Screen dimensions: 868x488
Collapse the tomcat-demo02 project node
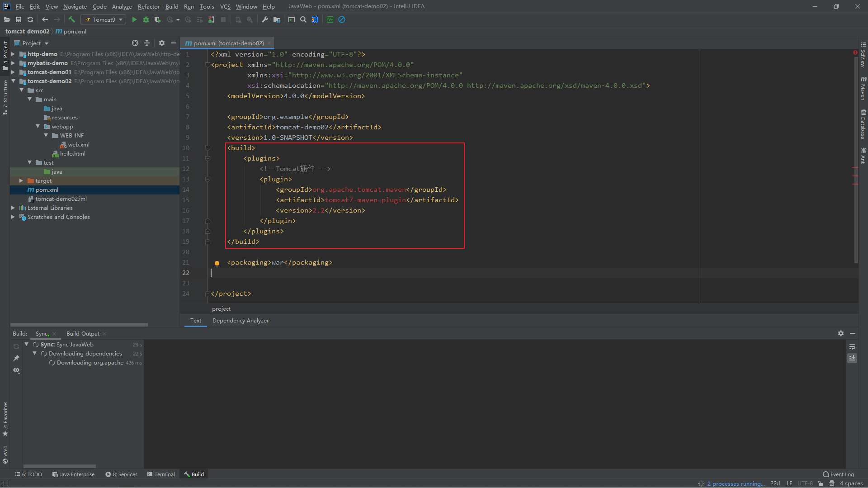point(13,81)
